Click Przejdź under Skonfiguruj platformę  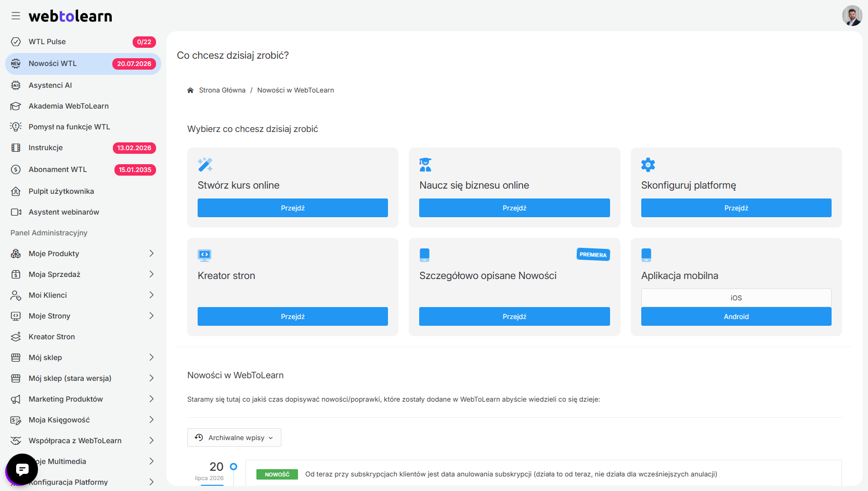click(x=736, y=208)
